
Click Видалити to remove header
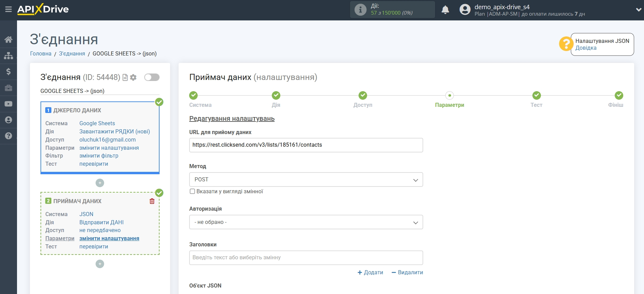coord(407,272)
